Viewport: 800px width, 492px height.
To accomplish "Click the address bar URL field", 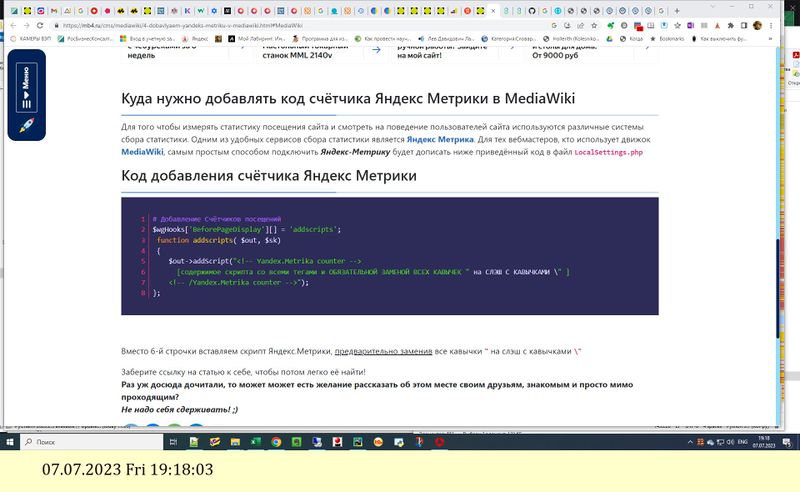I will point(301,25).
